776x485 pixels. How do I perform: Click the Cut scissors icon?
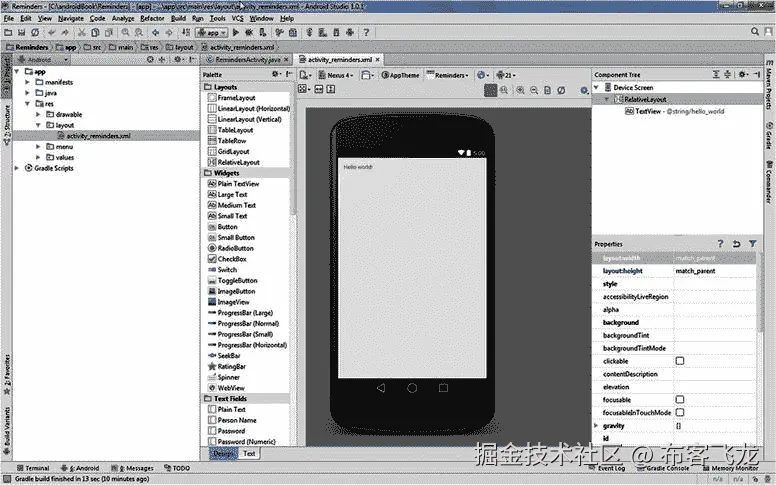tap(82, 33)
